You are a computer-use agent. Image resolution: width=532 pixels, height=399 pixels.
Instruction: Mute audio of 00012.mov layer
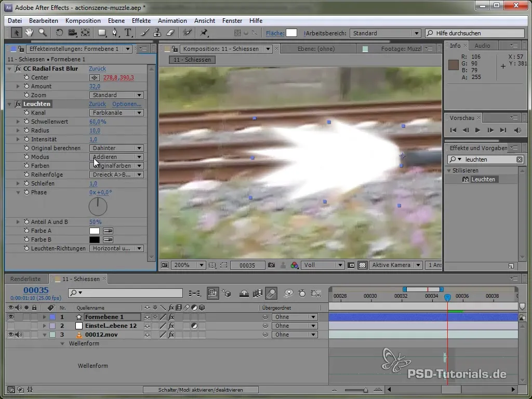click(x=18, y=335)
